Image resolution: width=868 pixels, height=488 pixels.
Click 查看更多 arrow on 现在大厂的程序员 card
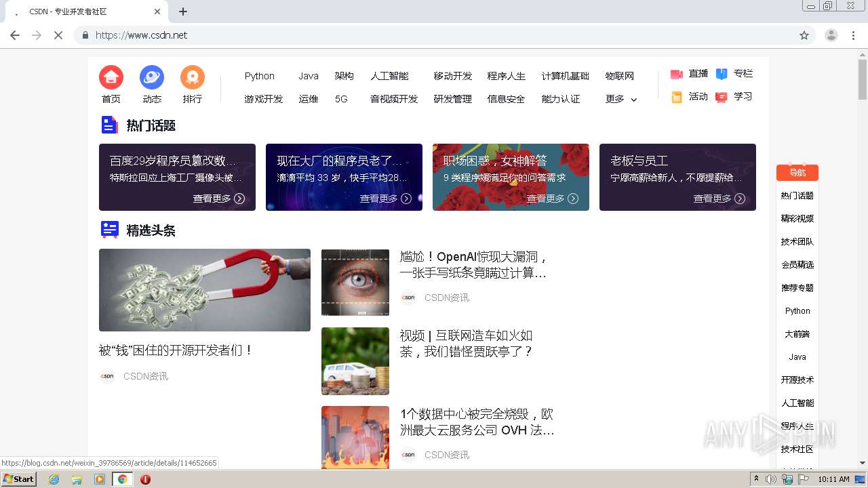point(406,199)
